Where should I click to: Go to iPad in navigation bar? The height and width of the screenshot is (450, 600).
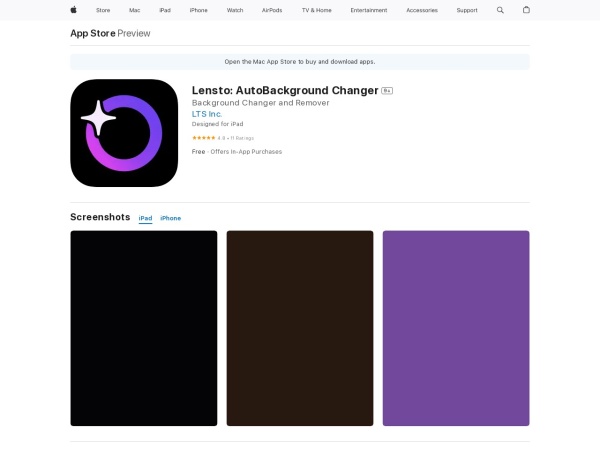(164, 10)
